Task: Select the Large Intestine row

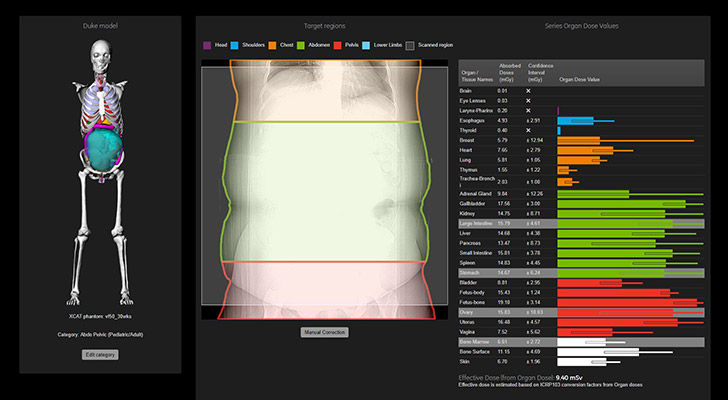Action: [581, 224]
